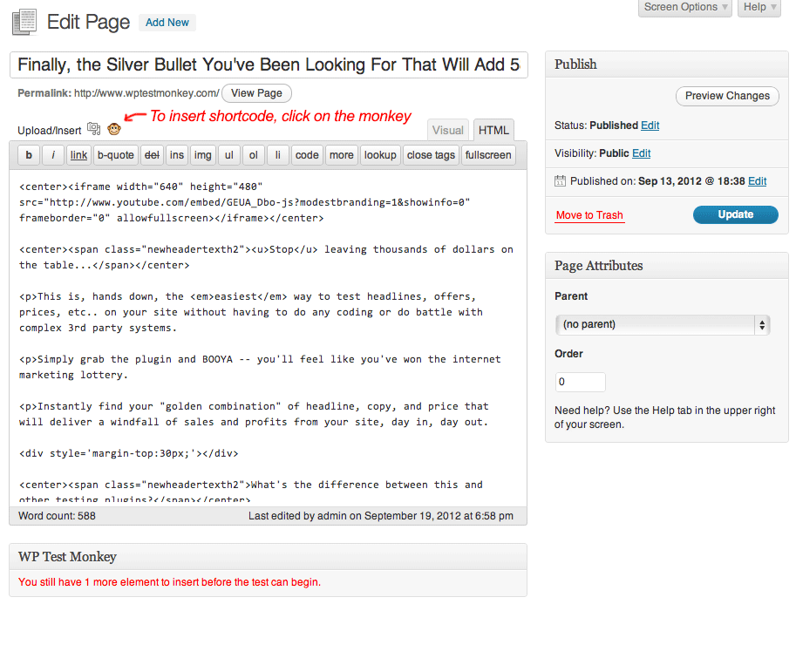Click the Page Attributes box header
Screen dimensions: 796x672
tap(667, 266)
